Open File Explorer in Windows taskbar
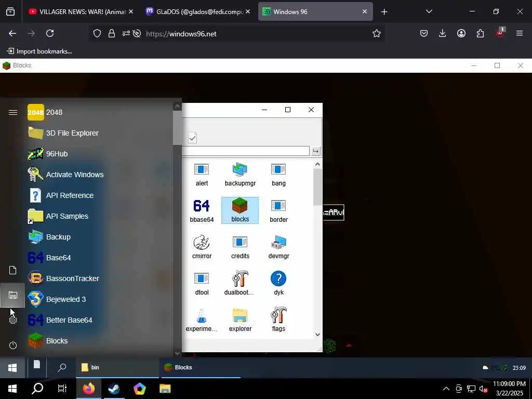This screenshot has width=532, height=399. tap(165, 389)
